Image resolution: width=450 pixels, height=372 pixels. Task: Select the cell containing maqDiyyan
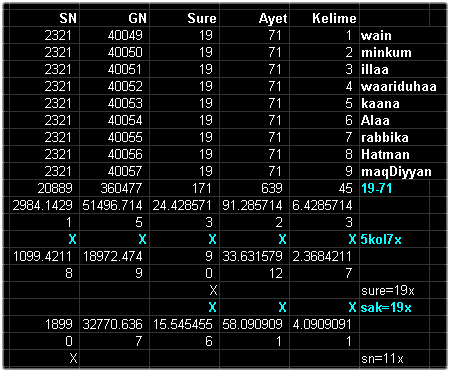[x=396, y=172]
